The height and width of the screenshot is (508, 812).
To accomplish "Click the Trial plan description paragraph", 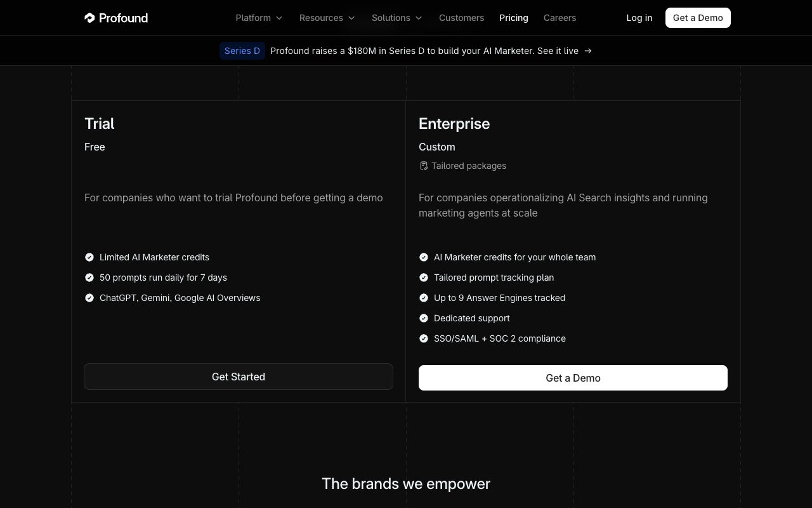I will pos(233,197).
